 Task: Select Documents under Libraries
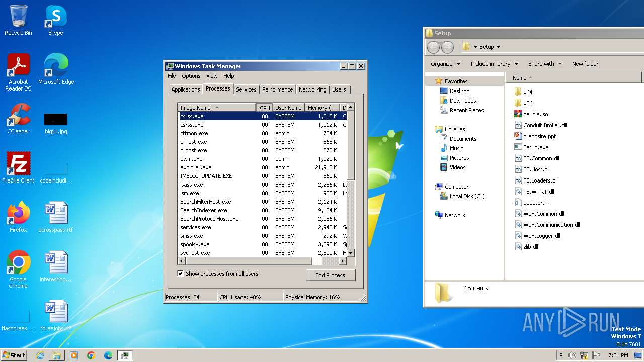458,139
